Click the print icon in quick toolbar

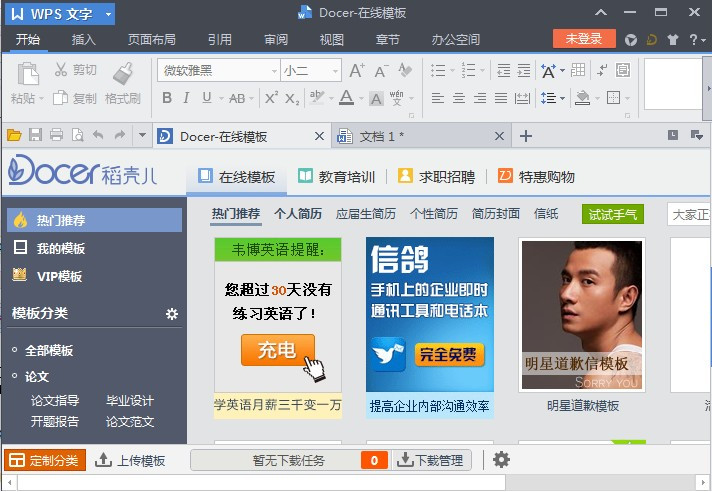coord(56,135)
